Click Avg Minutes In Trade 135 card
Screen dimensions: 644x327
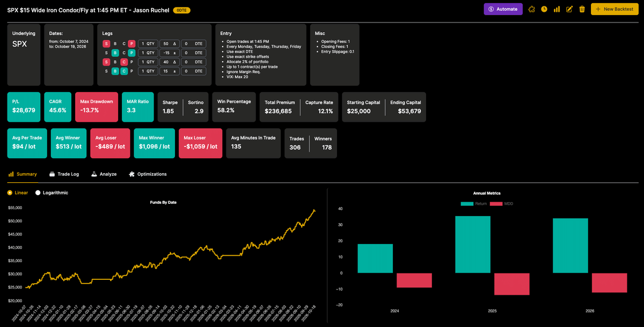[253, 143]
